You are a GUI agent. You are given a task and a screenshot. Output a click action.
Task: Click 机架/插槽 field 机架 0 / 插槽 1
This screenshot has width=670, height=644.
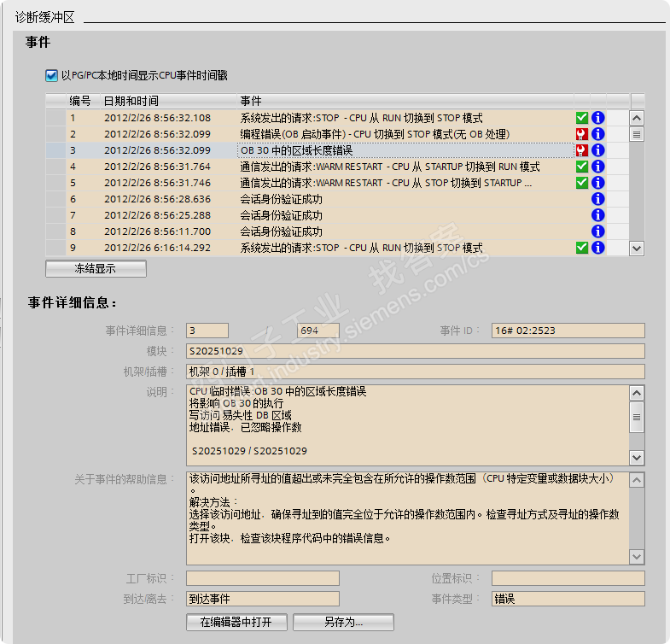(x=416, y=372)
